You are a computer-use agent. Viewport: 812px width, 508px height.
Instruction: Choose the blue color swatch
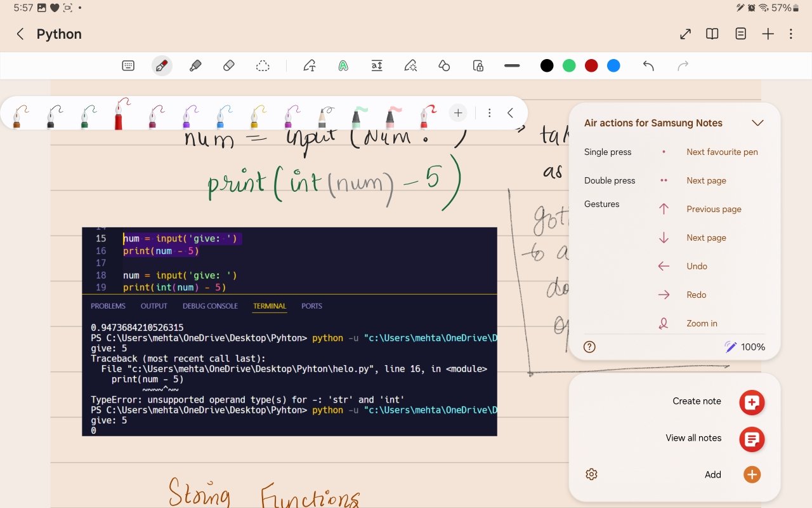coord(613,65)
